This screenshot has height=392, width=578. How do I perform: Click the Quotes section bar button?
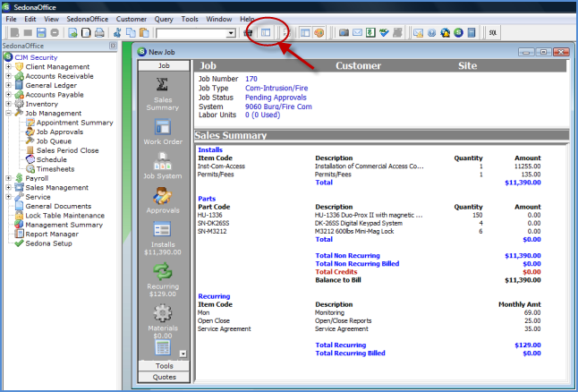[164, 377]
